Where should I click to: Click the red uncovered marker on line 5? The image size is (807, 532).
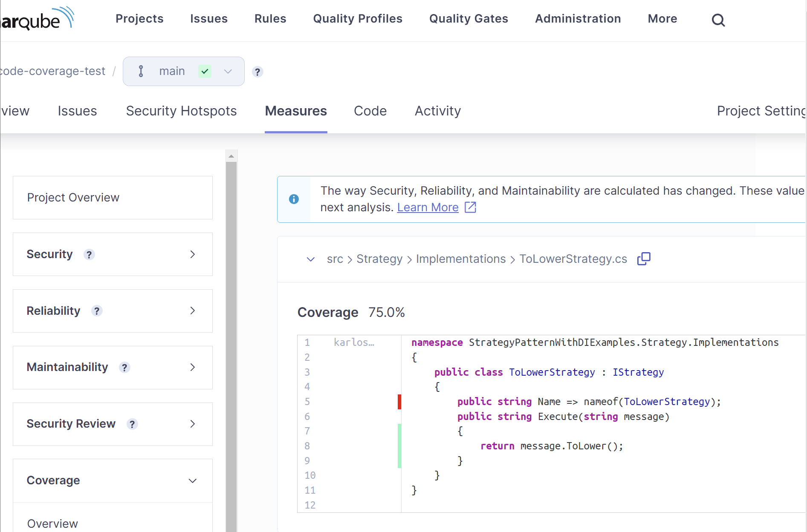point(399,402)
